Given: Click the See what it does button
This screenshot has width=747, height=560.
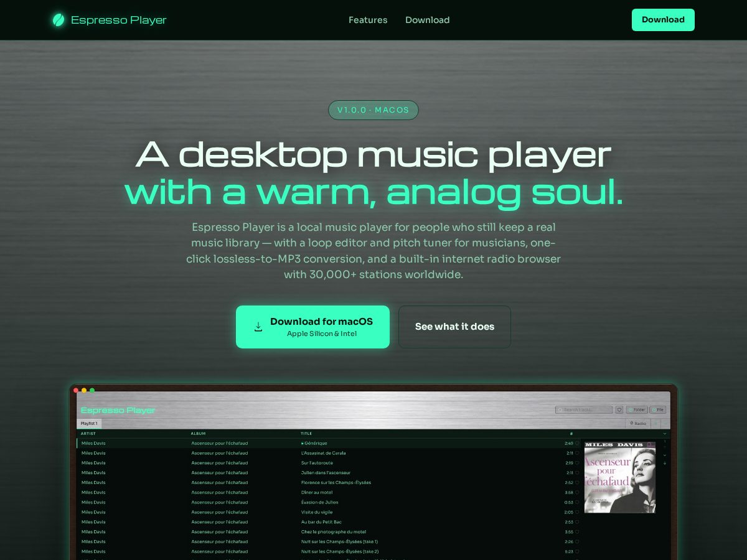Looking at the screenshot, I should [454, 327].
